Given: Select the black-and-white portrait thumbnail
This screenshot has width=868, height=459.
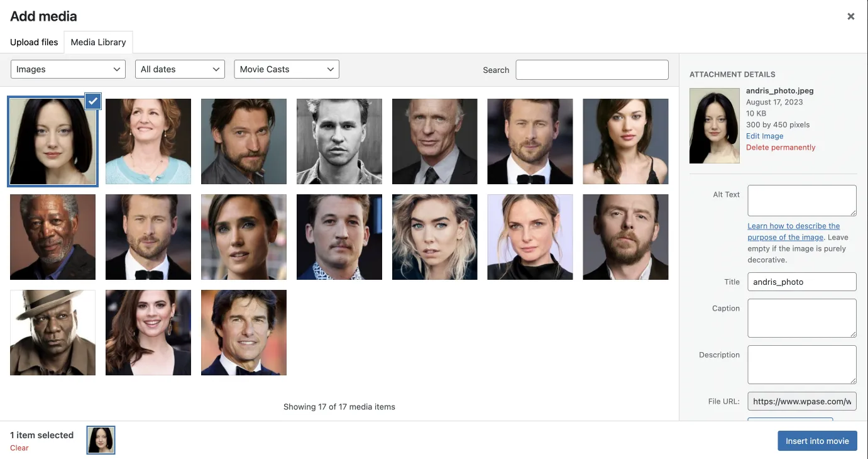Looking at the screenshot, I should [x=339, y=141].
